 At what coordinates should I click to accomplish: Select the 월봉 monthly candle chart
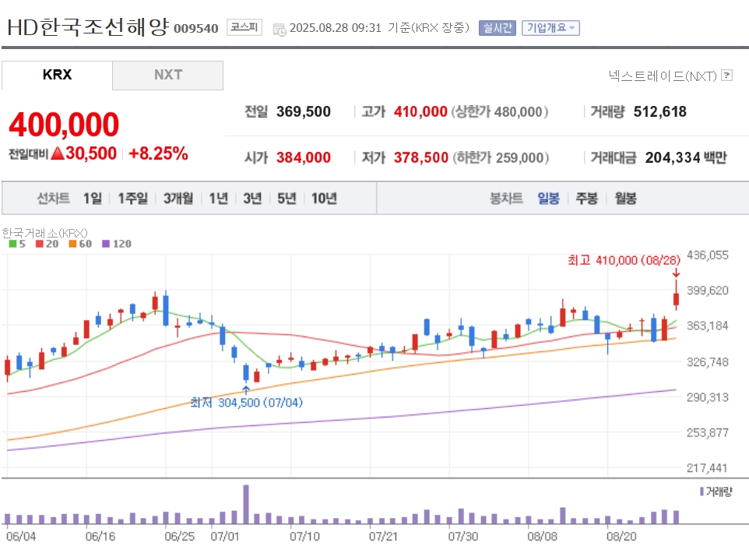(625, 198)
